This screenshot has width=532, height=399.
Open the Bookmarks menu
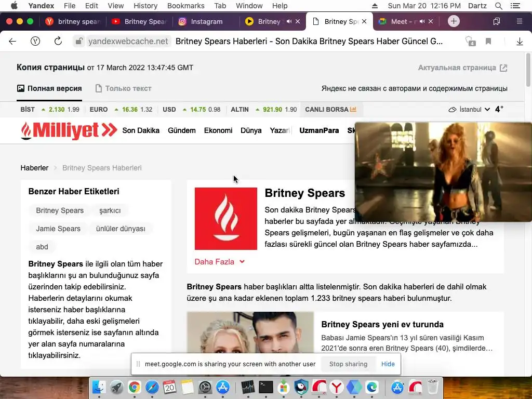(x=185, y=6)
